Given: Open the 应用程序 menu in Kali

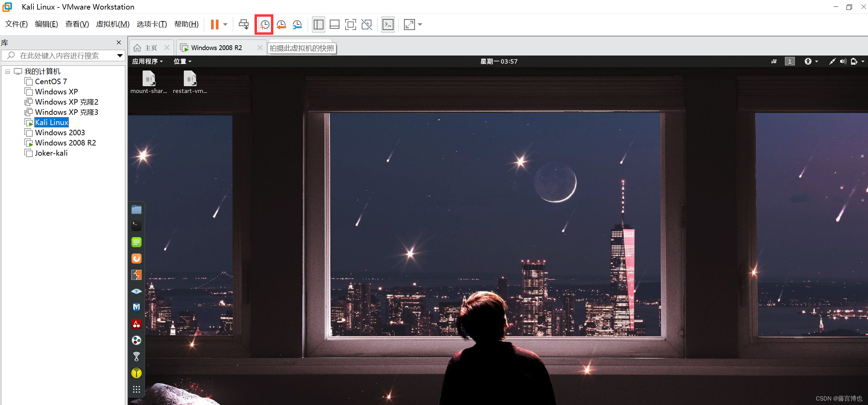Looking at the screenshot, I should (147, 61).
